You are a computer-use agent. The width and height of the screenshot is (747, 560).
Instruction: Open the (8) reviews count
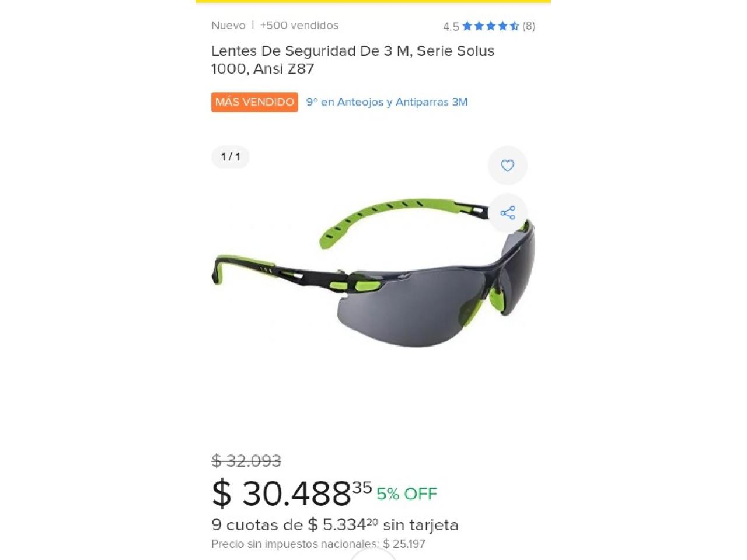(x=529, y=26)
